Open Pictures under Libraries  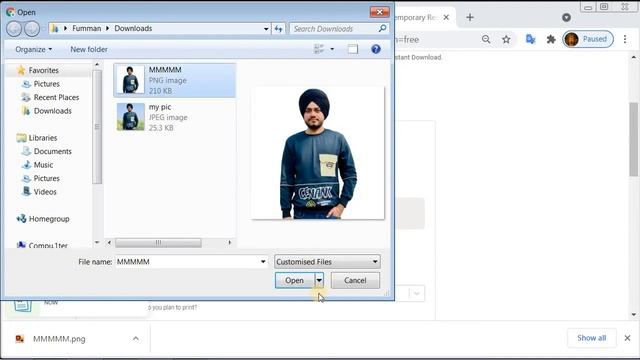click(x=46, y=178)
